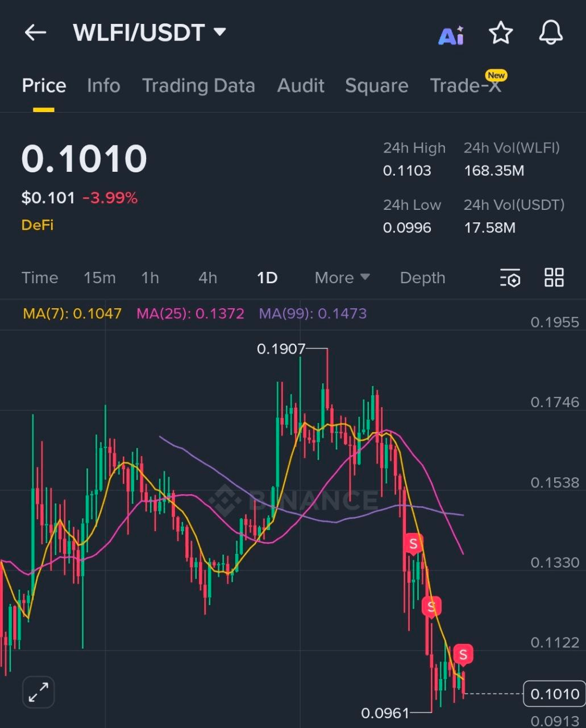Open the Trading Data tab
This screenshot has height=728, width=586.
point(198,86)
